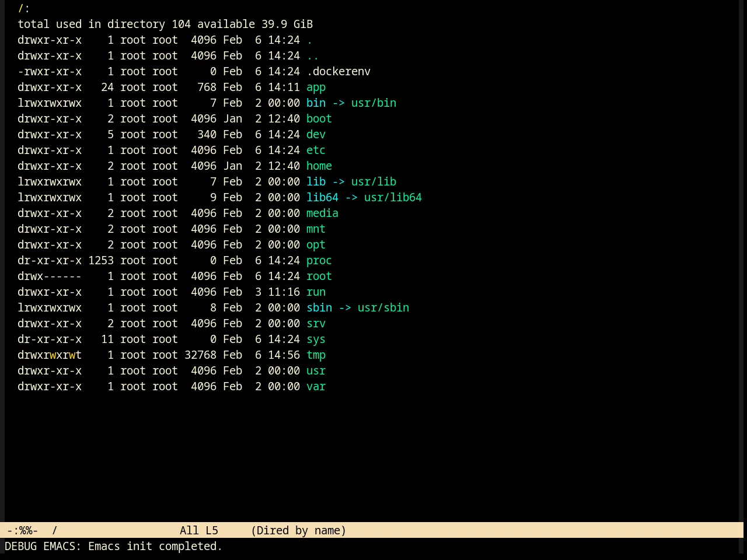
Task: Click the 32768 size value
Action: point(200,355)
